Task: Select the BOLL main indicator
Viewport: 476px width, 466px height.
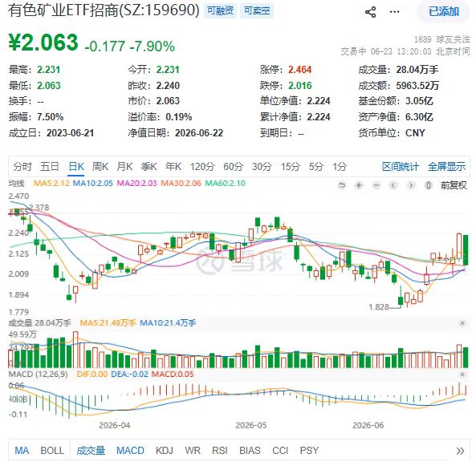Action: [52, 451]
